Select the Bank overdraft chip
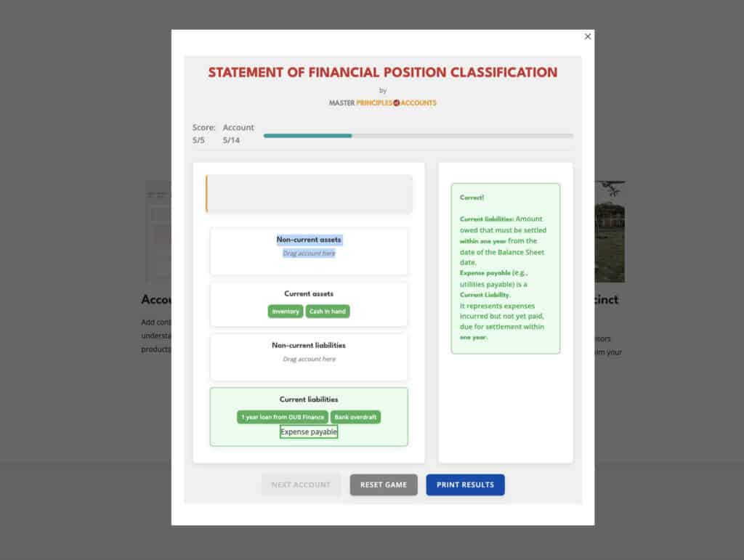 point(355,418)
